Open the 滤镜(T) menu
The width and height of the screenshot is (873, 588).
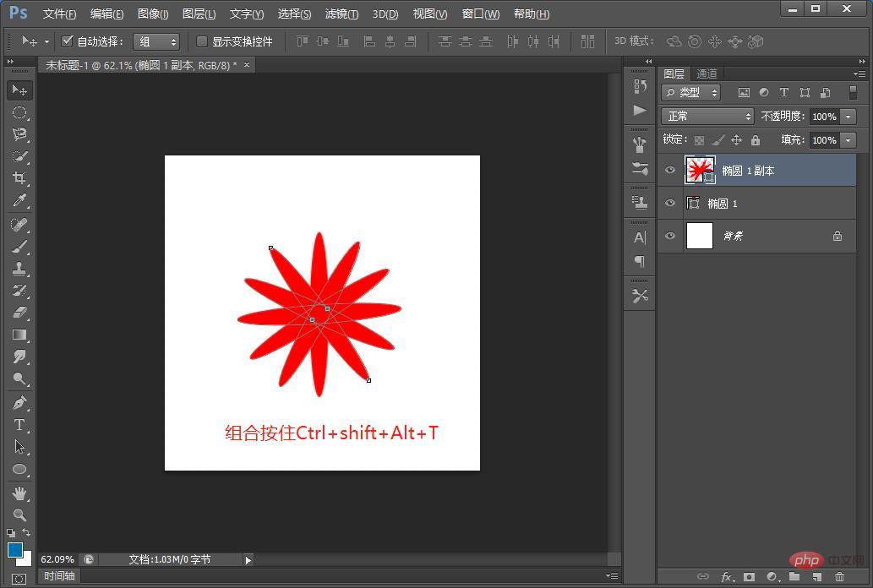pyautogui.click(x=342, y=14)
